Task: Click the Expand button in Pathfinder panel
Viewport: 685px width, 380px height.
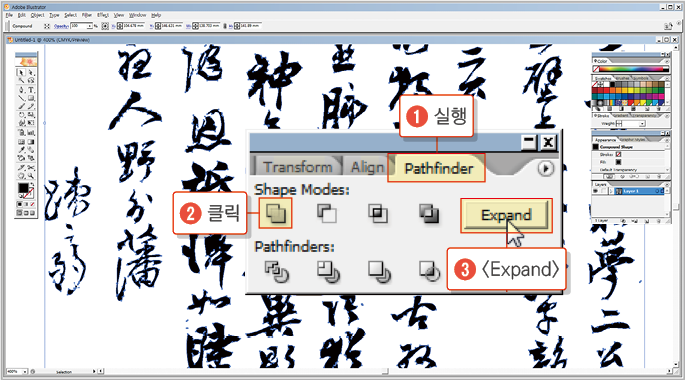Action: pyautogui.click(x=506, y=215)
